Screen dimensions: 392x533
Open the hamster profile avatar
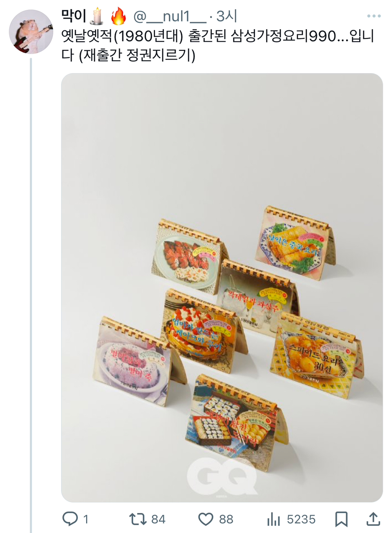(x=31, y=31)
